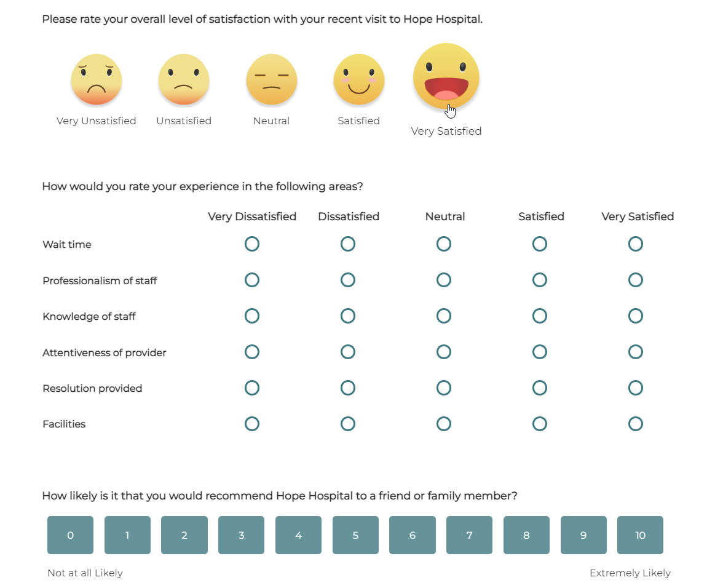The image size is (715, 588).
Task: Select the Very Unsatisfied frowning face
Action: [97, 79]
